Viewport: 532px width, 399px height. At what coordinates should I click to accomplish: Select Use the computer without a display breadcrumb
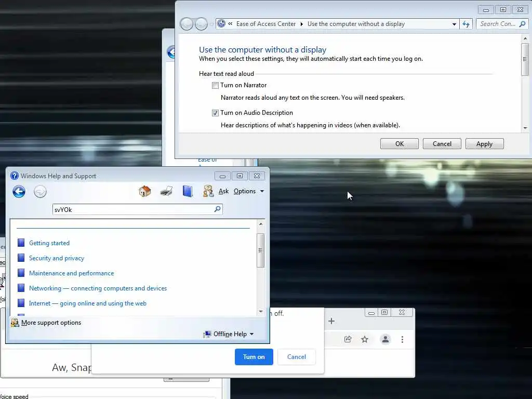tap(356, 24)
